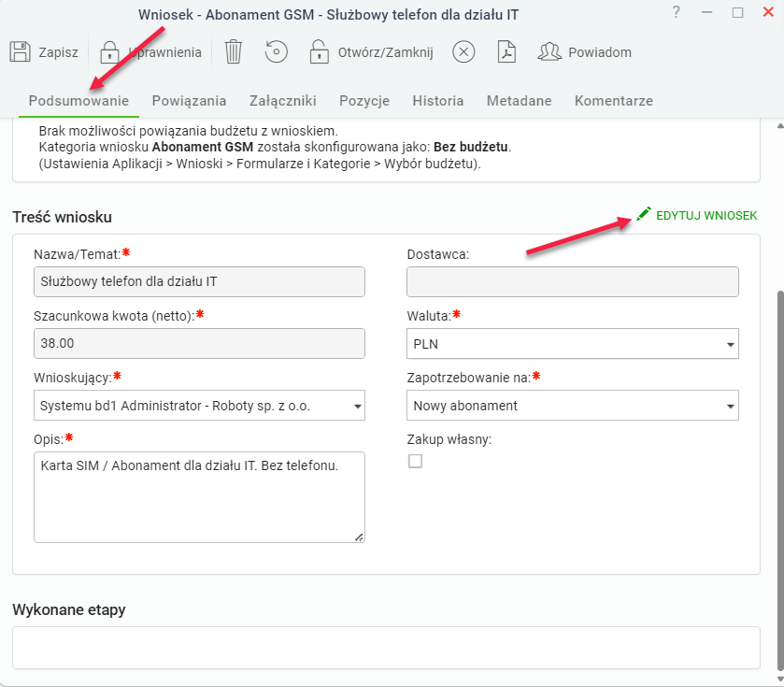Click the circular restore arrow icon
Screen dimensions: 784x687
(x=276, y=52)
